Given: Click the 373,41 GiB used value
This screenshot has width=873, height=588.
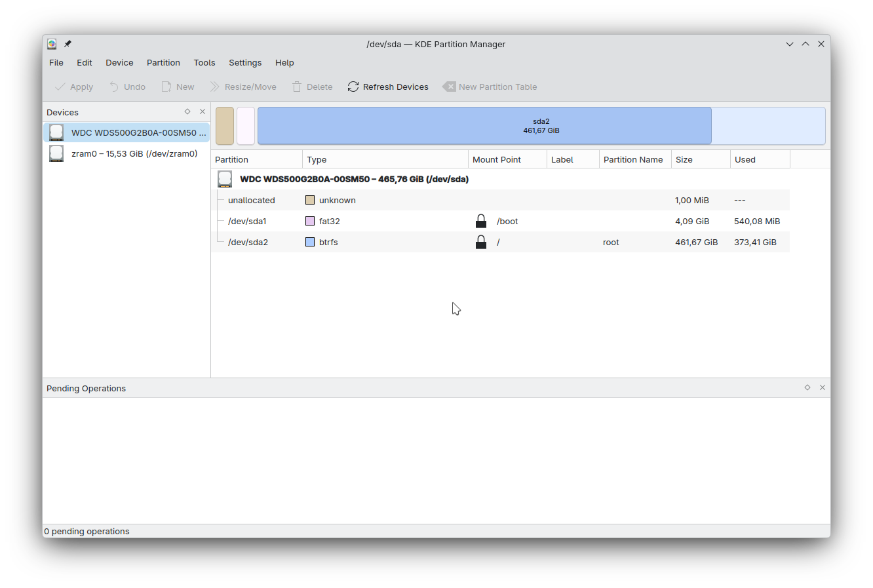Looking at the screenshot, I should click(x=755, y=242).
